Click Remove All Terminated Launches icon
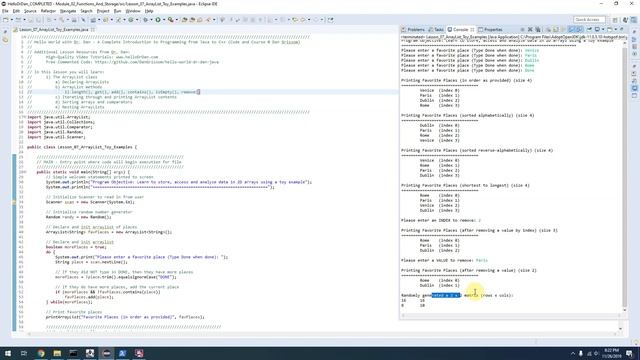 click(538, 29)
